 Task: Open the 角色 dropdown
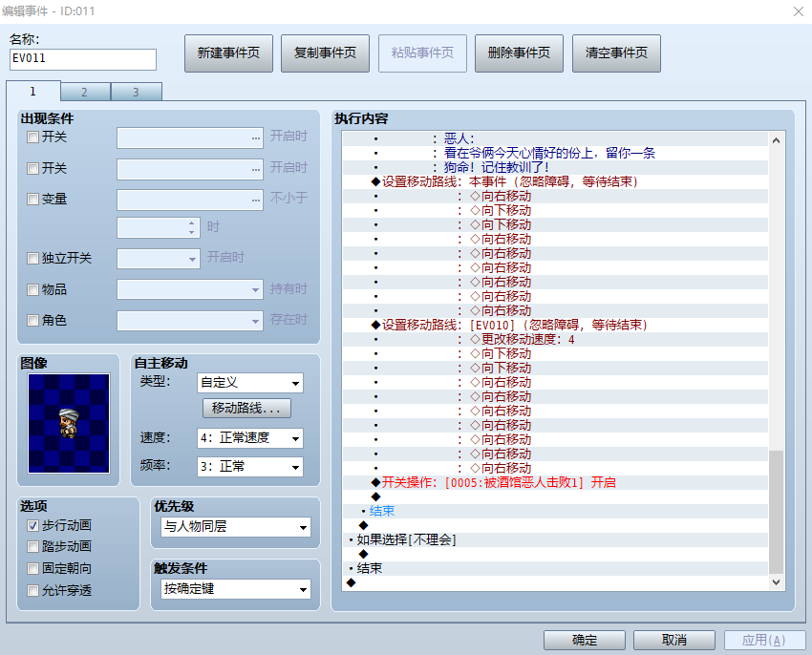point(190,321)
